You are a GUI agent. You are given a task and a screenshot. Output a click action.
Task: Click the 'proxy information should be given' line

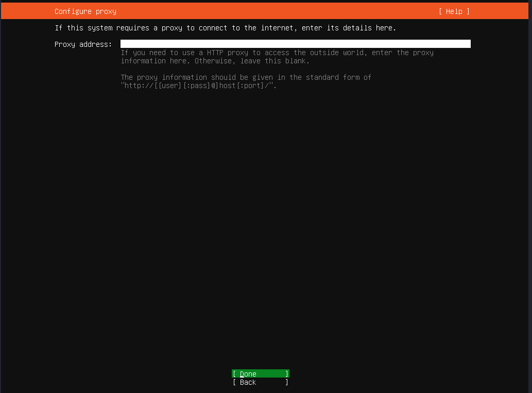tap(246, 77)
